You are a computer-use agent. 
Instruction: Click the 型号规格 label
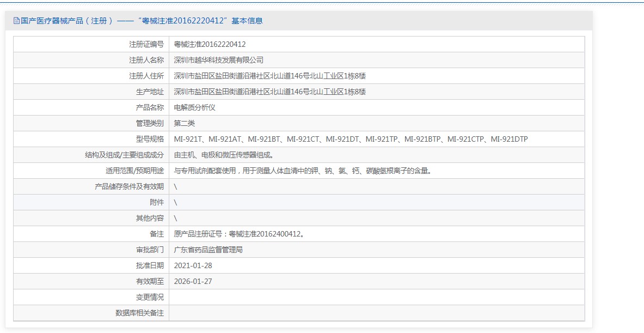pos(150,140)
